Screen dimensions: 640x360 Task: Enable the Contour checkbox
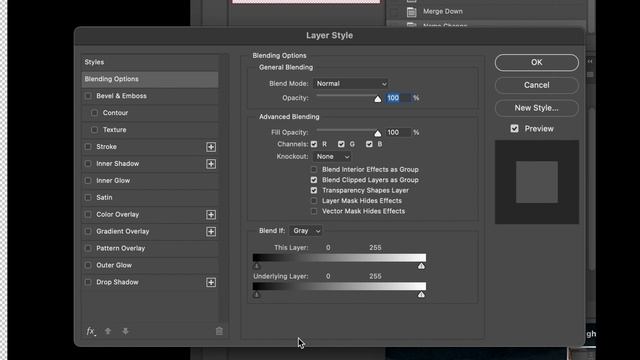(94, 113)
